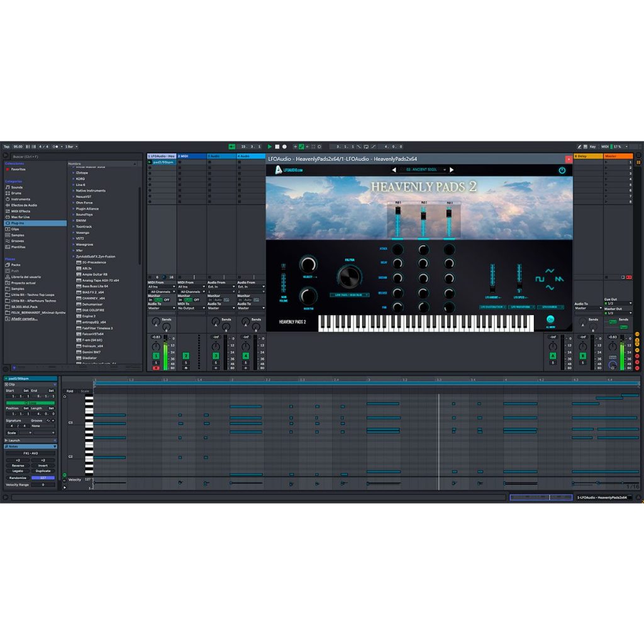Select the Dehumaniser plug-in

point(92,304)
